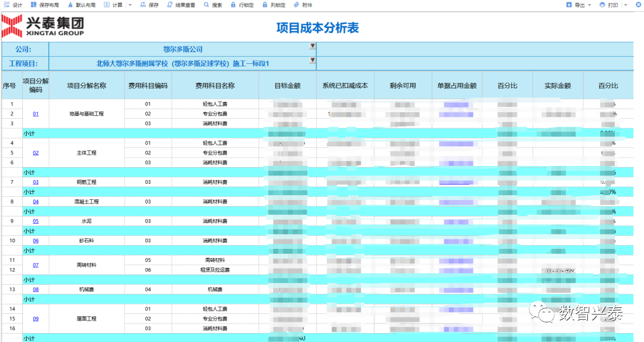The image size is (644, 342).
Task: Print the report with 打印
Action: pyautogui.click(x=609, y=5)
